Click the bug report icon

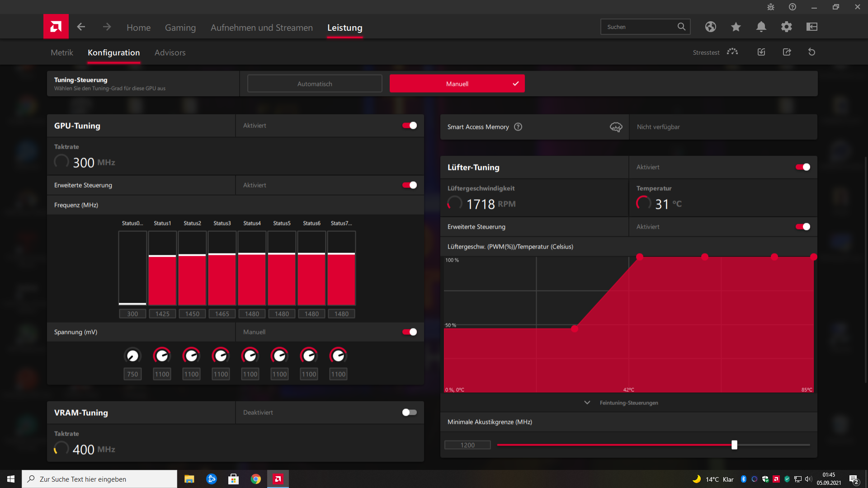click(770, 7)
